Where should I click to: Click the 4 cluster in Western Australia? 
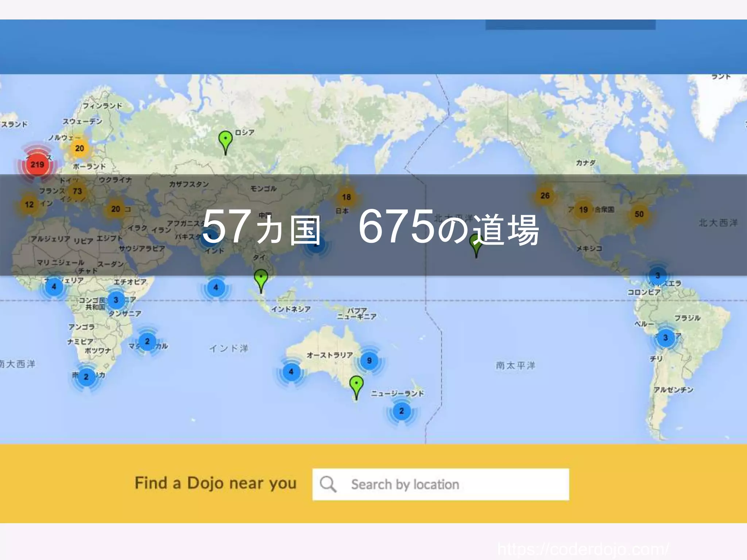click(291, 372)
